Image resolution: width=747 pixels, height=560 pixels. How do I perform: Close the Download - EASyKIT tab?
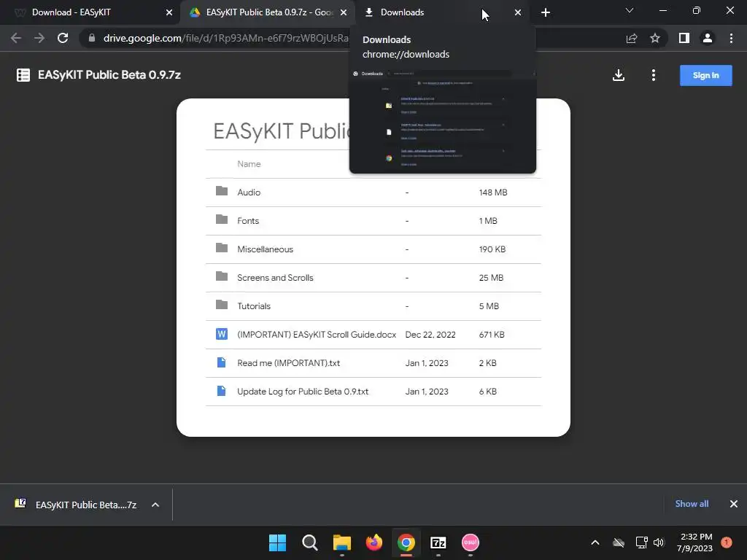click(x=169, y=13)
